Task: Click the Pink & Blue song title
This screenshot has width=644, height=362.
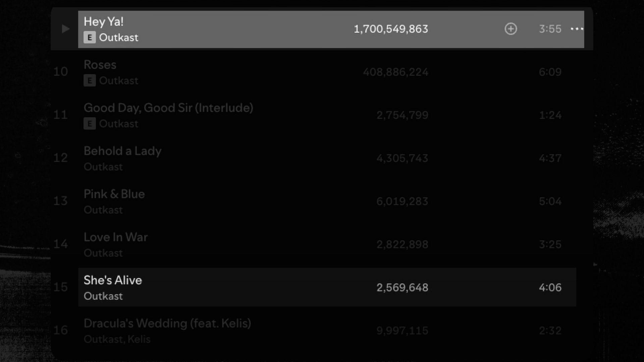Action: pos(114,194)
